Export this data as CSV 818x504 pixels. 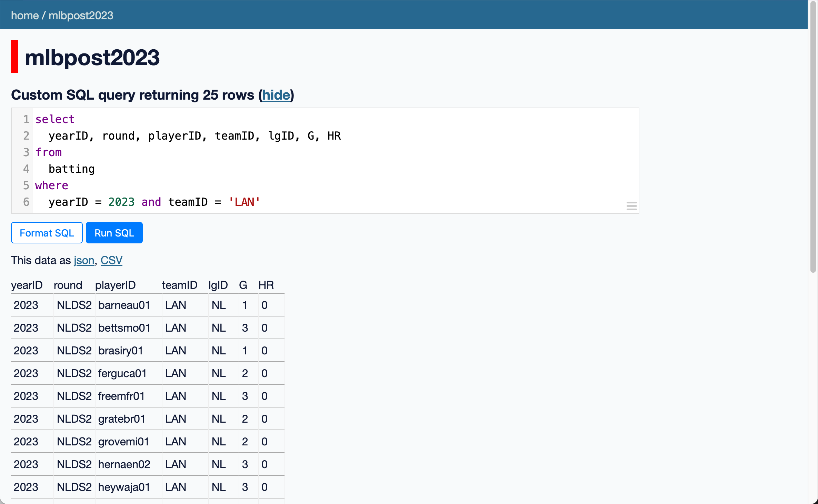pyautogui.click(x=111, y=260)
